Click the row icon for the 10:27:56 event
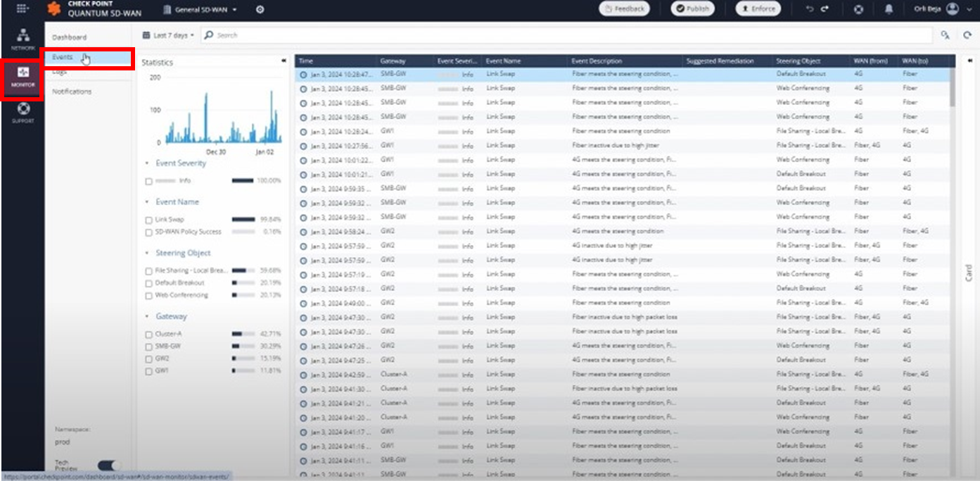The width and height of the screenshot is (980, 481). coord(304,146)
